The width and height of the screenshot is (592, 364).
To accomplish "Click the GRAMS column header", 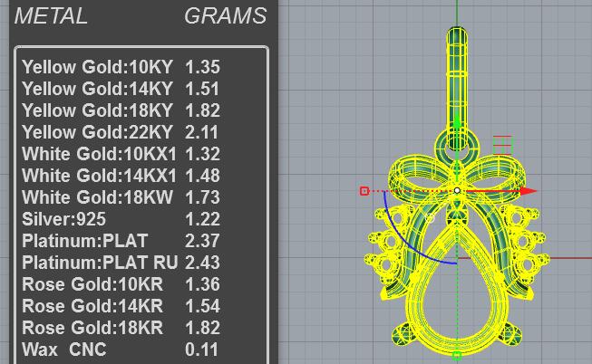I will point(226,16).
